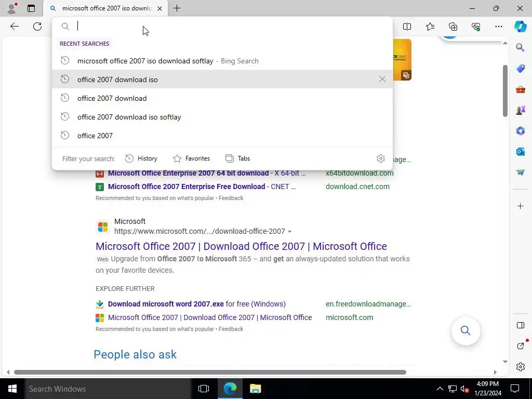Open network icon in system tray
The height and width of the screenshot is (399, 532).
coord(453,389)
